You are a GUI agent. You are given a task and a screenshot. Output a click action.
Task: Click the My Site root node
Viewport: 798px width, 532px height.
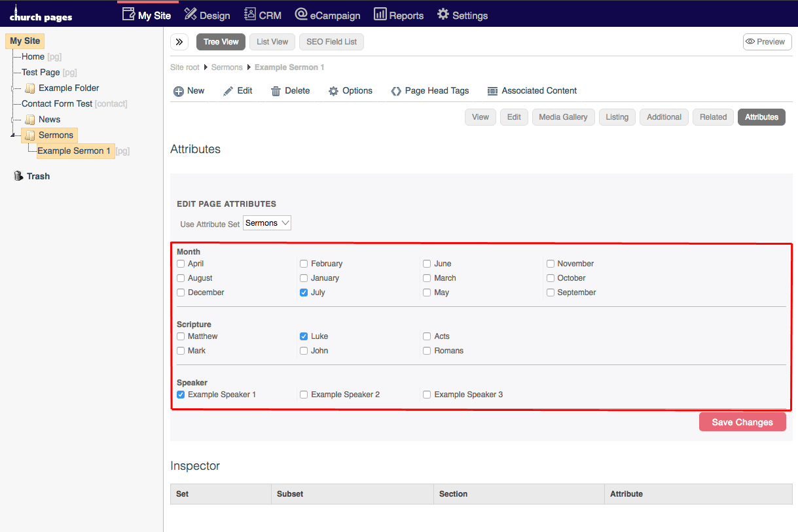(x=25, y=41)
